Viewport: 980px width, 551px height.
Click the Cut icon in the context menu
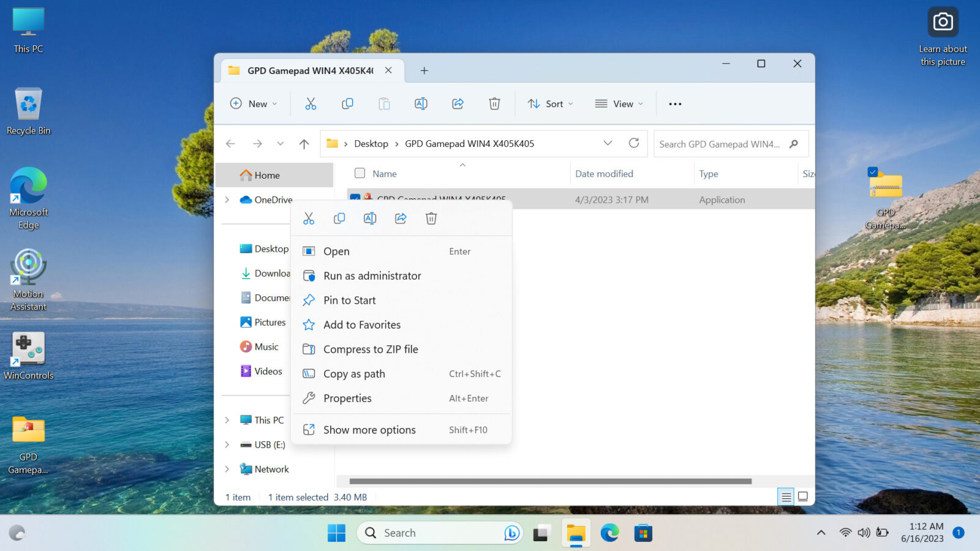[x=309, y=219]
